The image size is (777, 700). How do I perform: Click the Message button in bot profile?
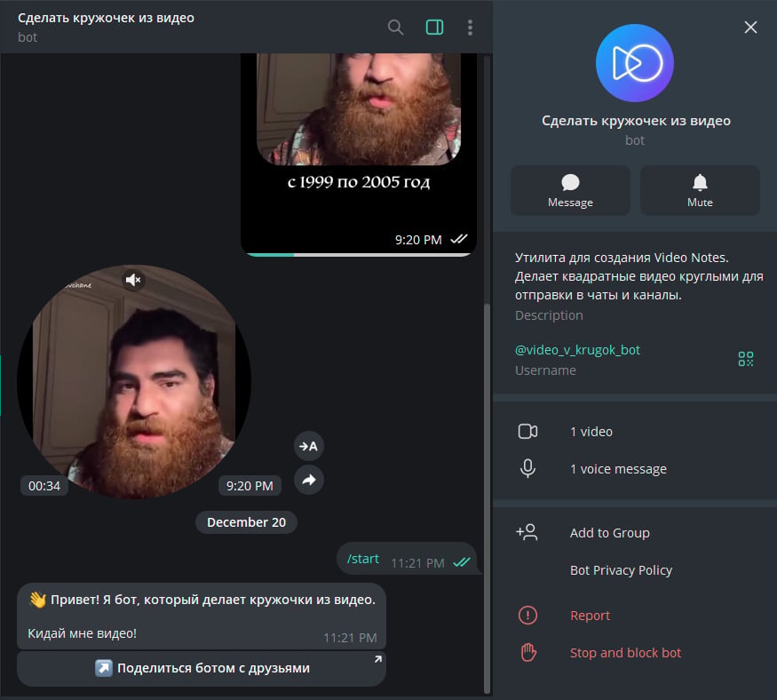click(x=570, y=190)
